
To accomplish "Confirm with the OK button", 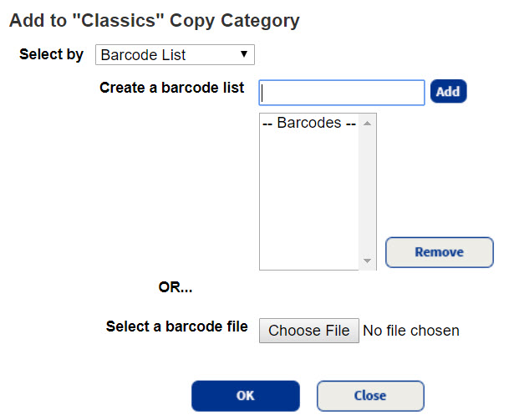I will click(245, 396).
